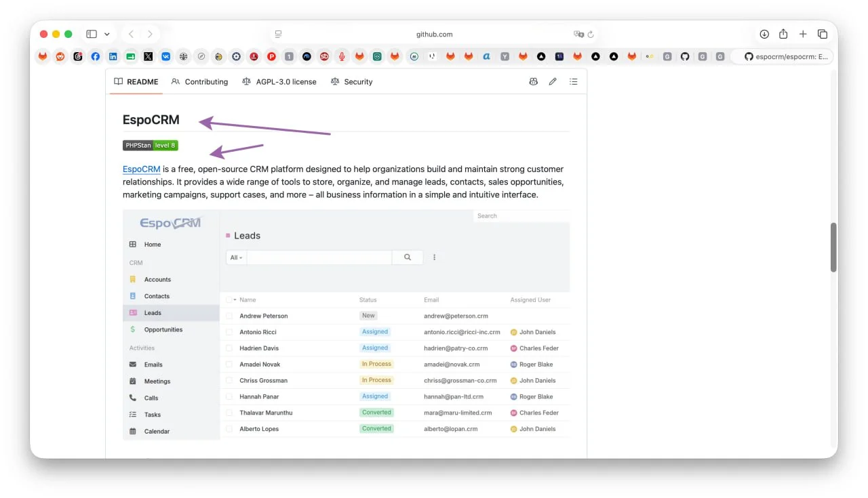Expand the sidebar options chevron in Safari
This screenshot has width=868, height=498.
(107, 34)
